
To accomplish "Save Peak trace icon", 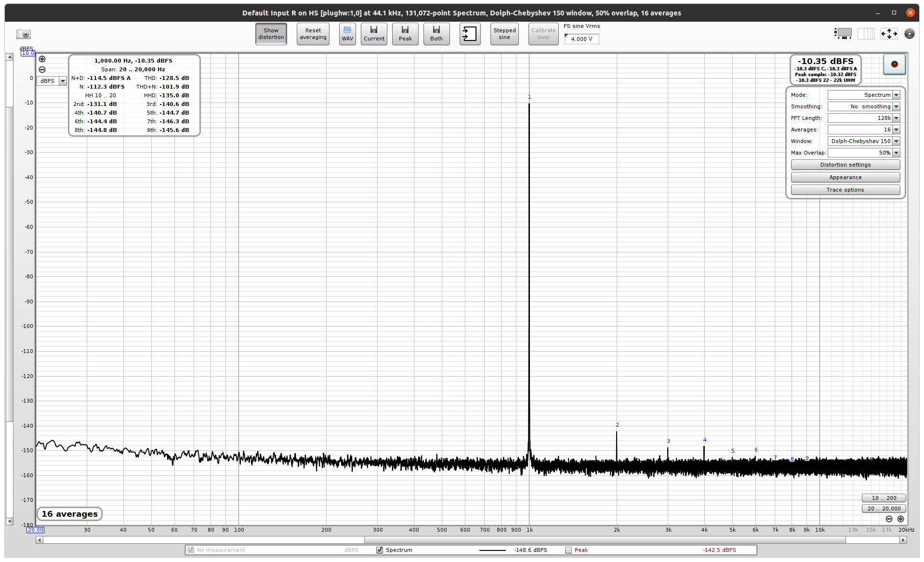I will coord(405,34).
